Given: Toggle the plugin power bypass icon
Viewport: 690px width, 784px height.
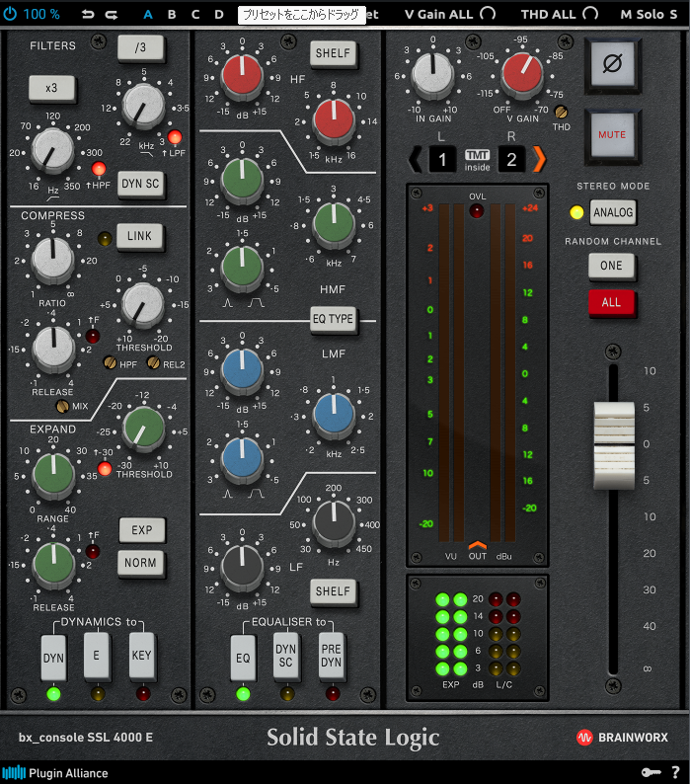Looking at the screenshot, I should [10, 14].
